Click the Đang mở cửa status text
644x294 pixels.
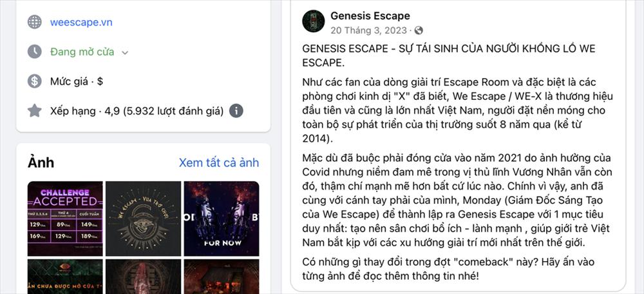point(82,52)
